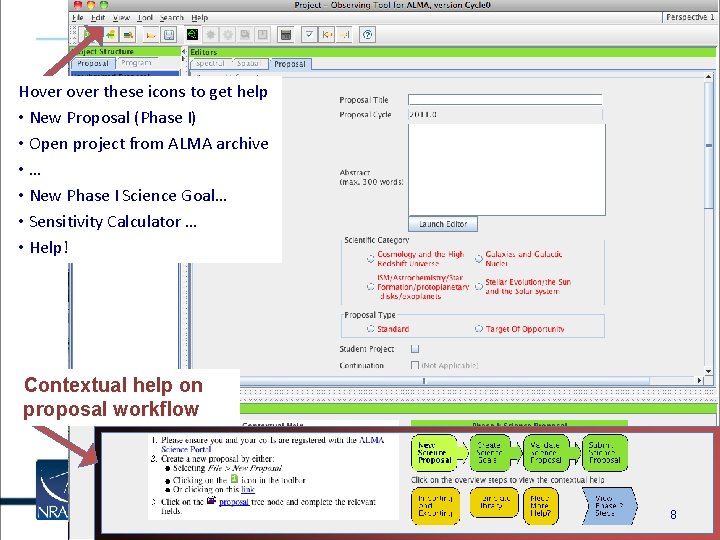Select ISM/Astrochemistry/Star Formation category

(x=371, y=287)
